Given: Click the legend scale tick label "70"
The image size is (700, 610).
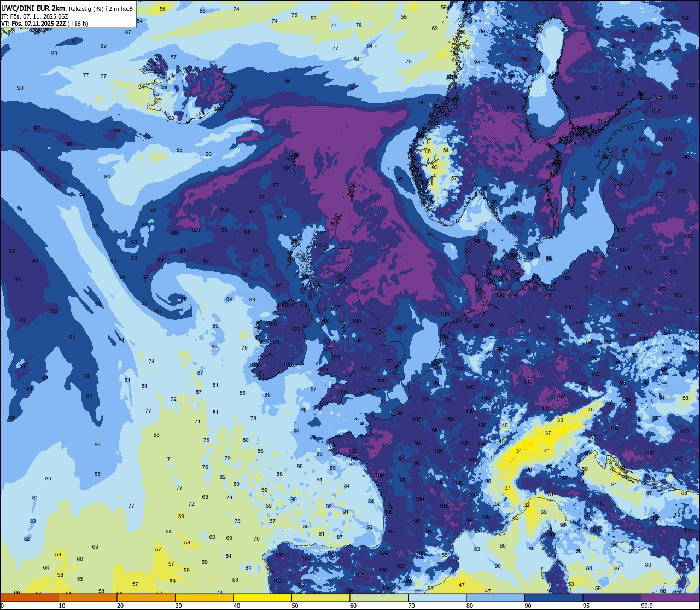Looking at the screenshot, I should 411,606.
